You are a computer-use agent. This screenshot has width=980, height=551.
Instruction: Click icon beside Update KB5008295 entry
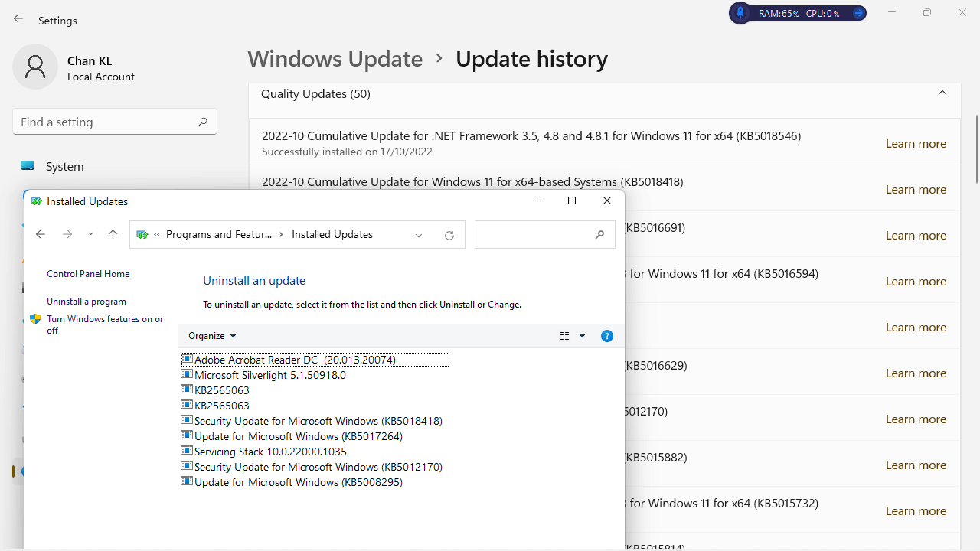pyautogui.click(x=187, y=481)
